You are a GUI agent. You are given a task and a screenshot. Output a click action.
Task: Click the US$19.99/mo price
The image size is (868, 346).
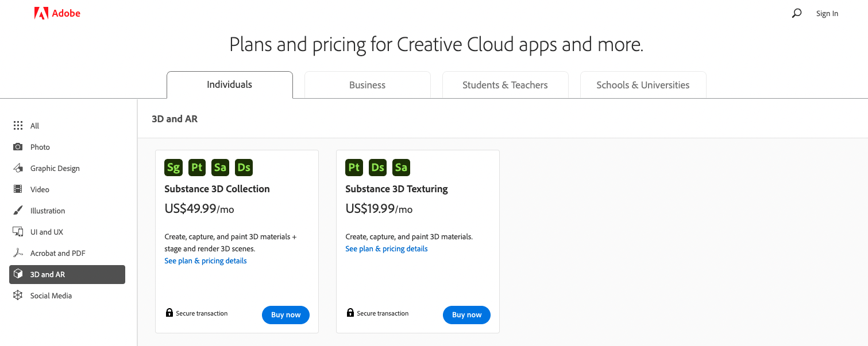379,209
